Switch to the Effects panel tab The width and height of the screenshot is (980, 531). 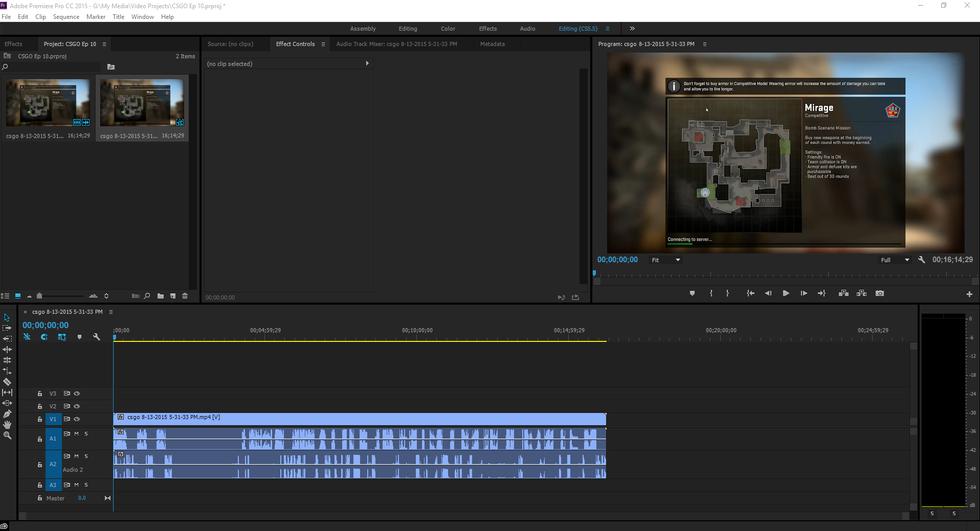point(13,44)
